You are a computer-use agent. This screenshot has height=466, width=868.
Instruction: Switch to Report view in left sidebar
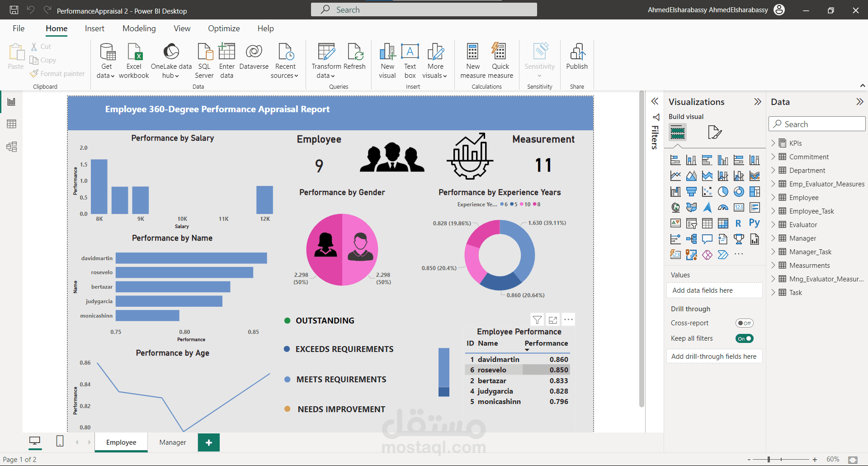click(11, 102)
